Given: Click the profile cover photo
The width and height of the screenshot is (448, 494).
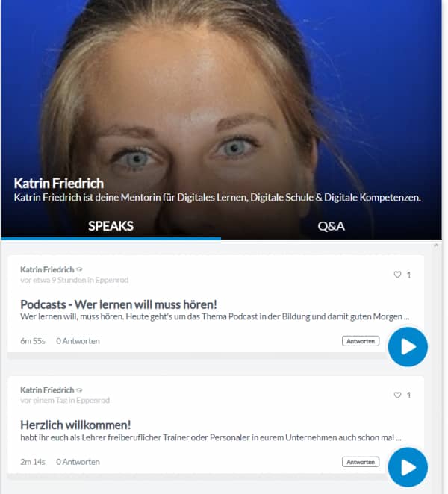Looking at the screenshot, I should [x=221, y=95].
